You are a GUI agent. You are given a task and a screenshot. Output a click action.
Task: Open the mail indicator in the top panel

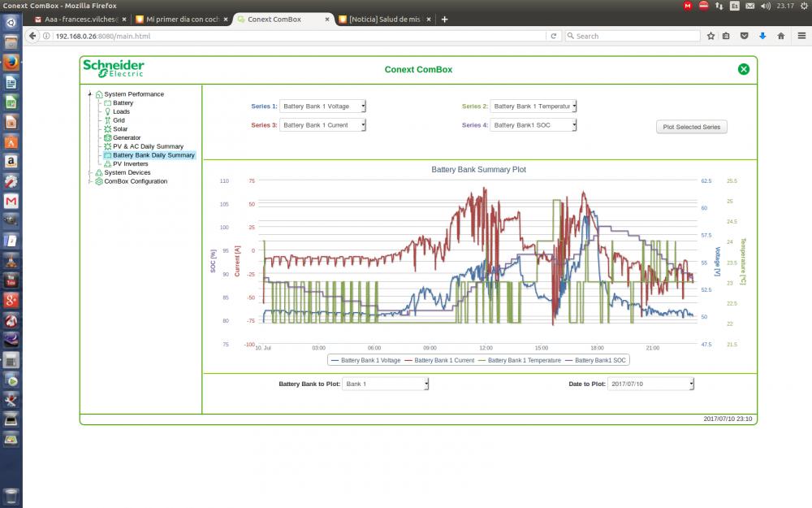(749, 6)
